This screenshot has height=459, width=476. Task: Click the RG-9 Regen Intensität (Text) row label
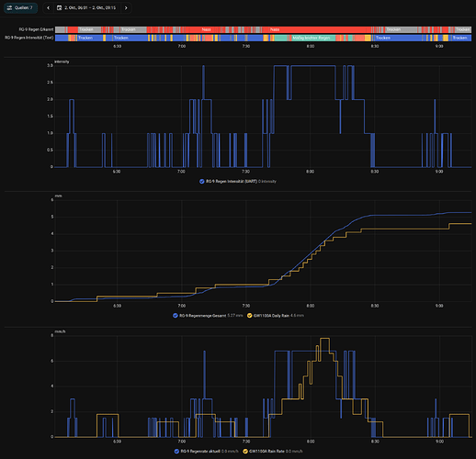(29, 38)
